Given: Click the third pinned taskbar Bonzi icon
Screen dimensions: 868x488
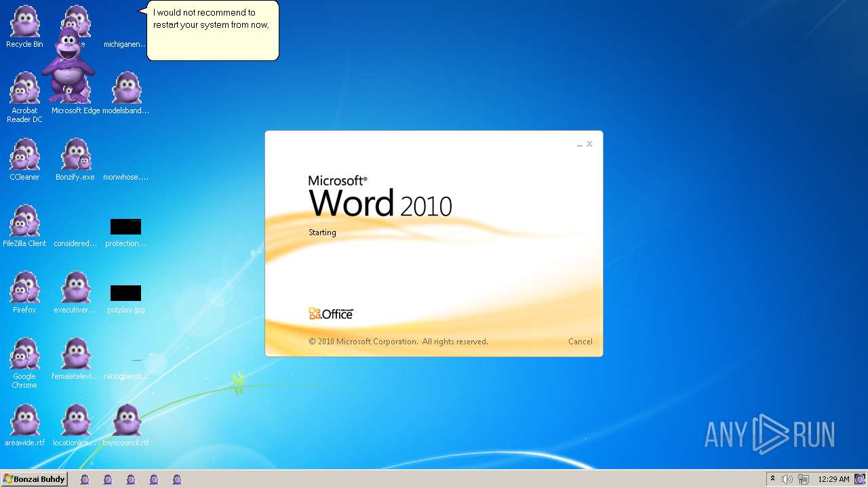Looking at the screenshot, I should click(x=131, y=479).
